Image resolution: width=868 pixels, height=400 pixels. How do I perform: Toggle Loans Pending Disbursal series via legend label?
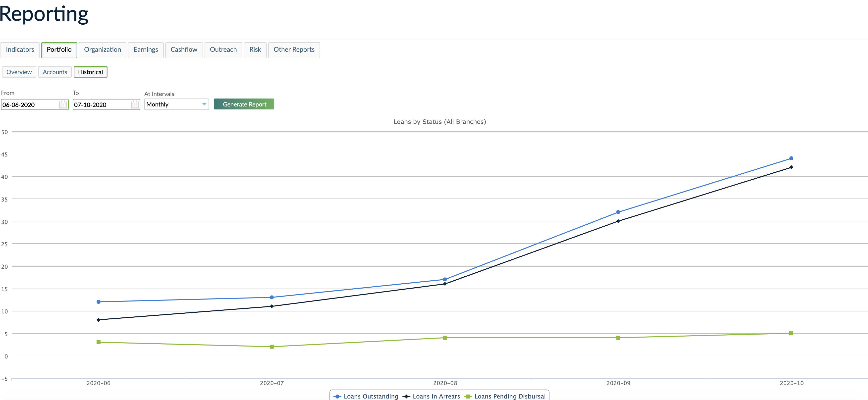(x=510, y=396)
